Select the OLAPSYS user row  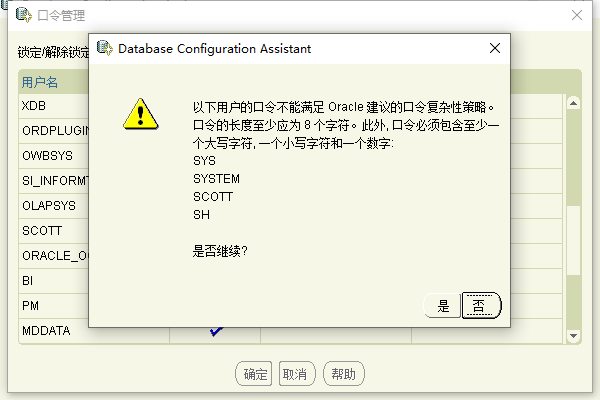(54, 206)
